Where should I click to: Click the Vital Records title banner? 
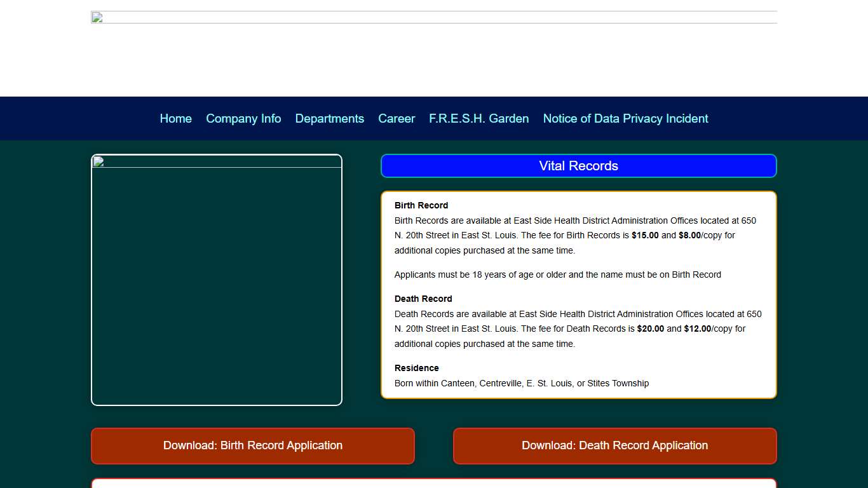pyautogui.click(x=578, y=166)
